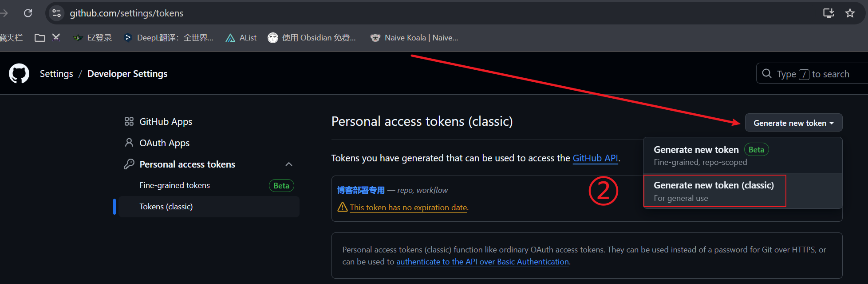868x284 pixels.
Task: Open the EZ登录 bookmark
Action: [x=93, y=38]
